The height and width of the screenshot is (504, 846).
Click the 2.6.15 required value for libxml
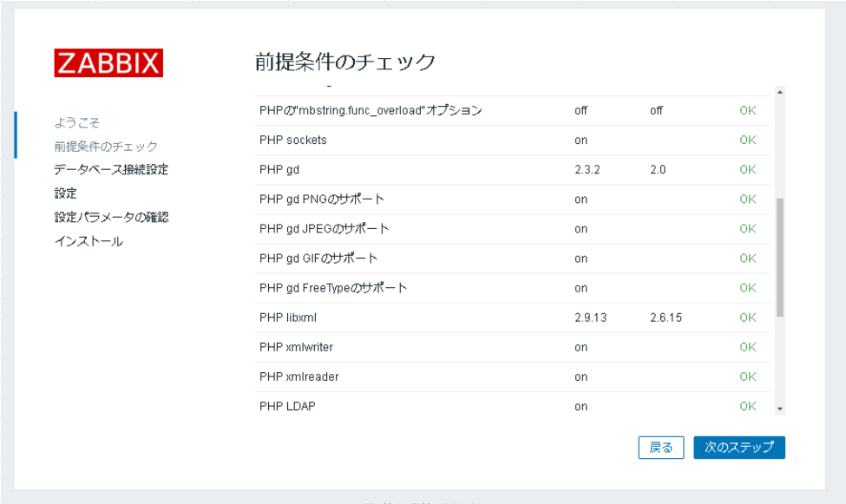click(666, 317)
